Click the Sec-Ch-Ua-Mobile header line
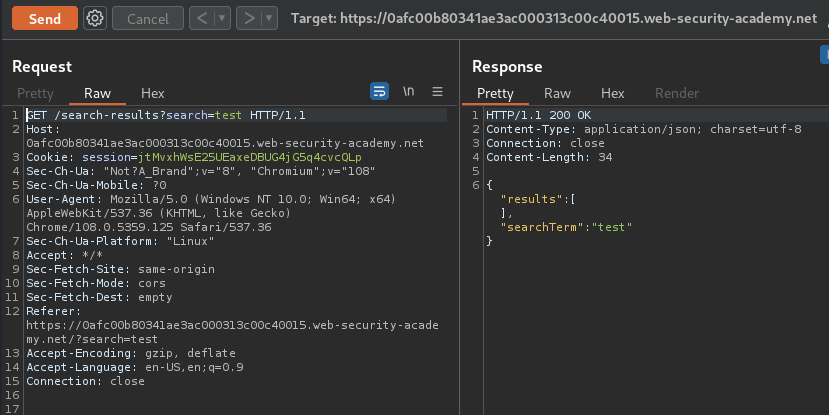Image resolution: width=829 pixels, height=415 pixels. 97,186
